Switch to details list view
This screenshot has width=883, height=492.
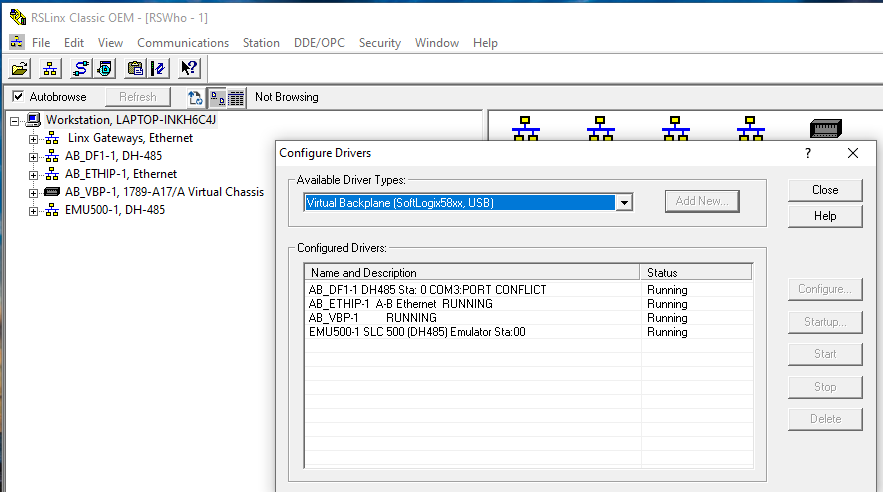click(236, 97)
